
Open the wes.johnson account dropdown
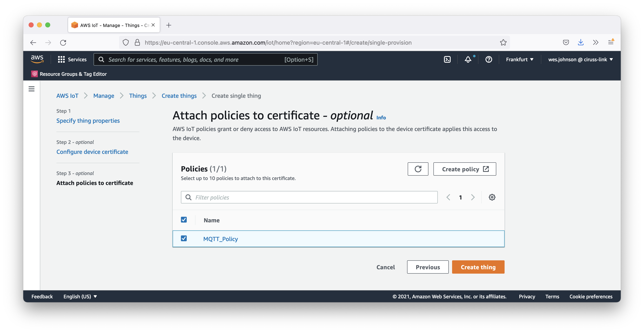pyautogui.click(x=580, y=60)
